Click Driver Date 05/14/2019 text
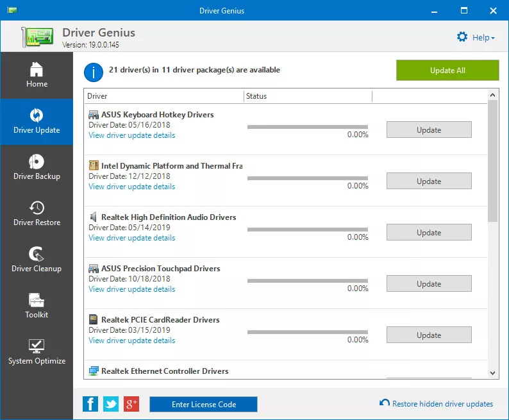The width and height of the screenshot is (509, 420). tap(129, 228)
